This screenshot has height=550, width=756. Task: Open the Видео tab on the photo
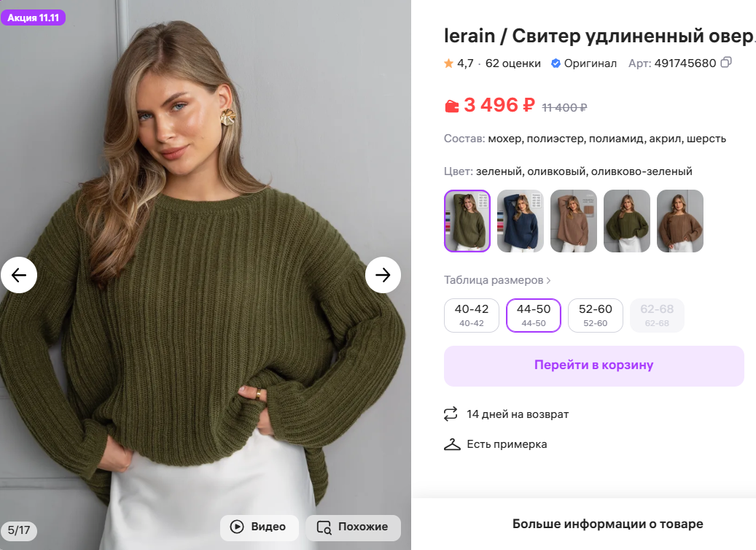(260, 527)
